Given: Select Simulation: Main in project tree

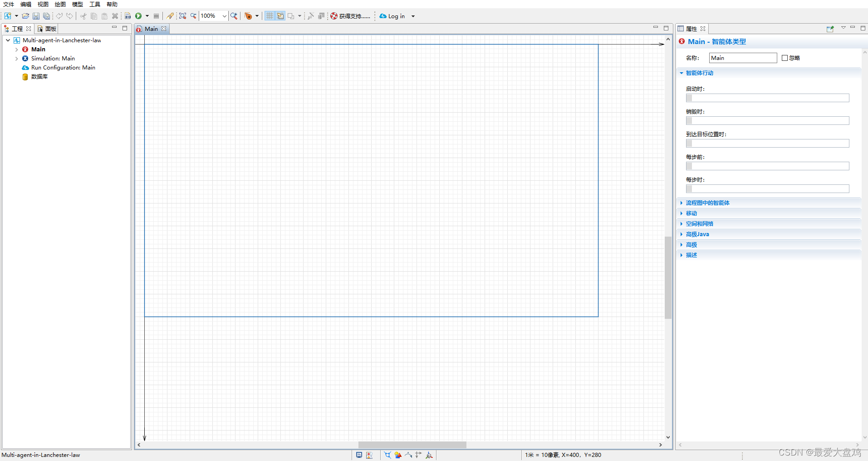Looking at the screenshot, I should (53, 58).
